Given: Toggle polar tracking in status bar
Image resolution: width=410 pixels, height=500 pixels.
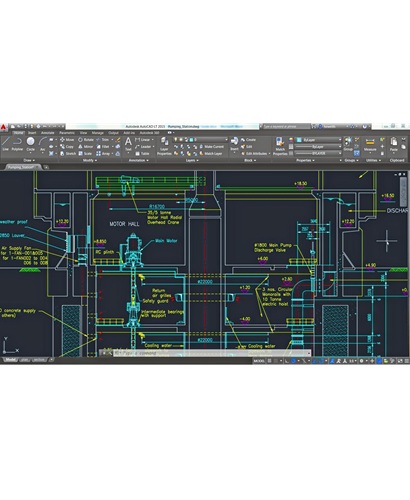Looking at the screenshot, I should [293, 361].
